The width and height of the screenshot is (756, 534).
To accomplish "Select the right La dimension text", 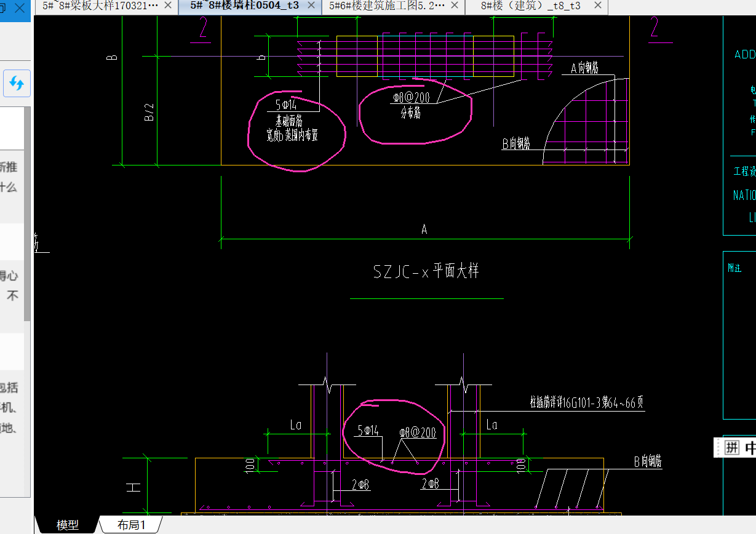I will coord(491,424).
